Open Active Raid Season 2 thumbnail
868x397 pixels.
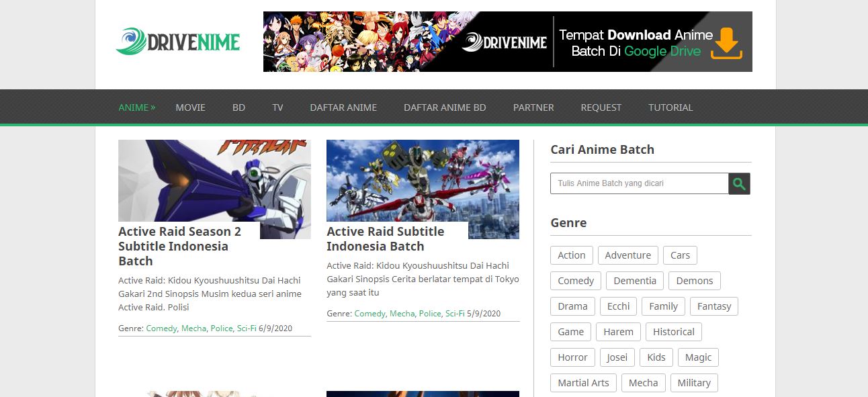214,180
